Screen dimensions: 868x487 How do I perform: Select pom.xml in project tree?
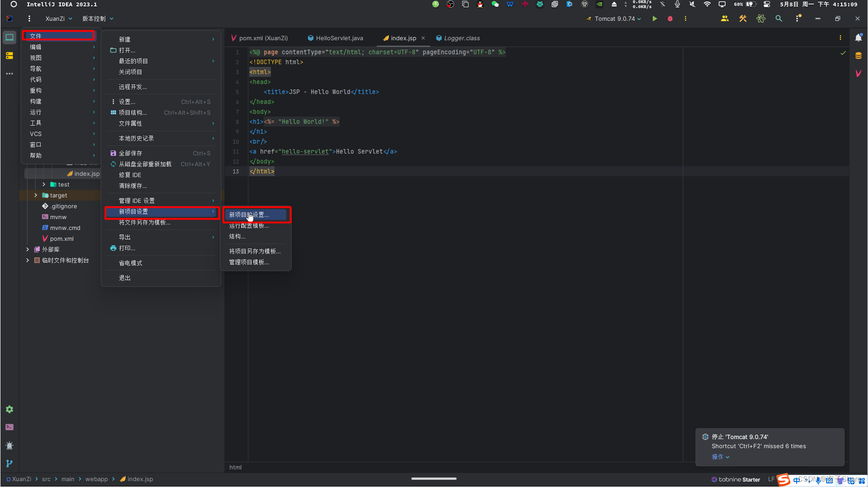click(62, 239)
